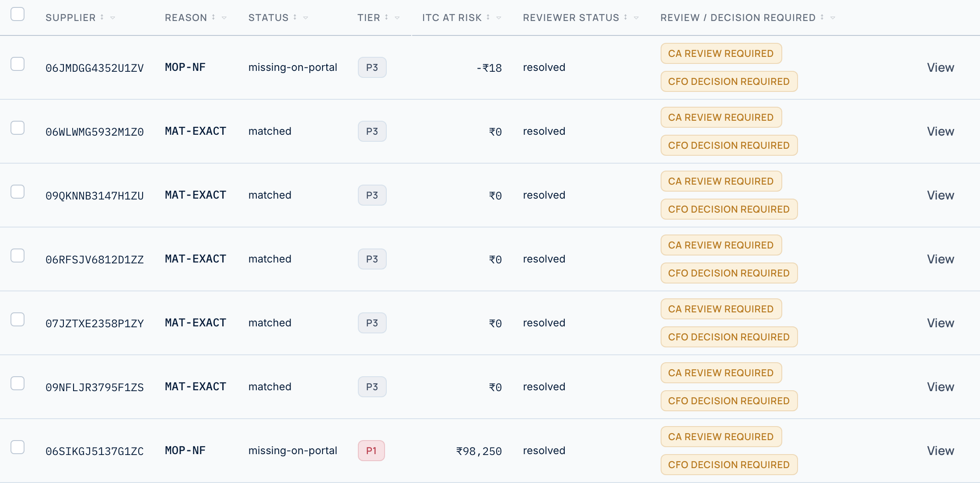Screen dimensions: 980x483
Task: Click CFO Decision Required tag for 06SIKGJ5137G1ZC
Action: [x=729, y=465]
